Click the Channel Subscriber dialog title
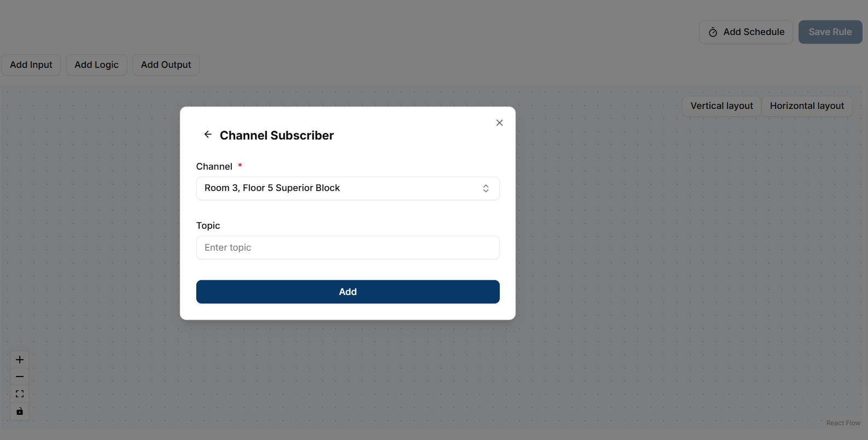868x440 pixels. click(x=277, y=135)
